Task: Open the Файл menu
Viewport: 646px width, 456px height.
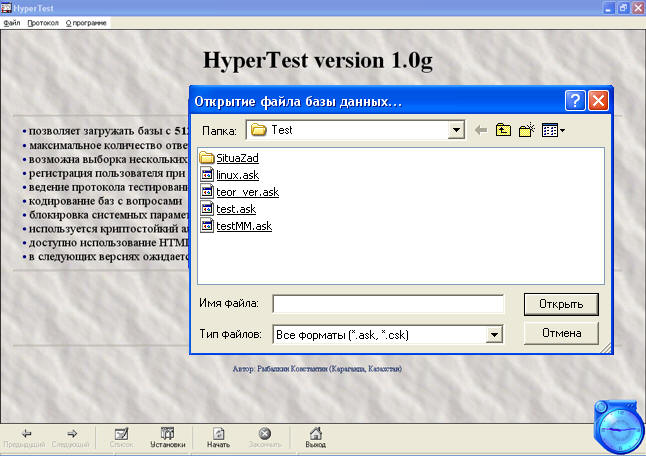Action: point(12,22)
